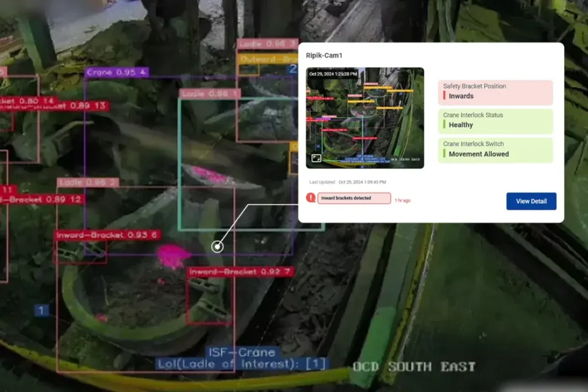Select the Crane Interlock Status Healthy card
The height and width of the screenshot is (392, 588).
click(x=495, y=121)
